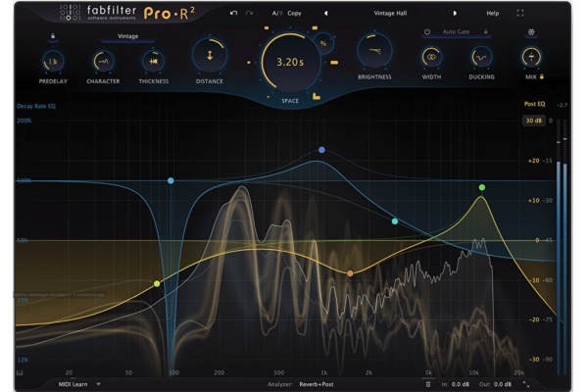Open the Vintage style selector
This screenshot has width=588, height=392.
point(127,36)
